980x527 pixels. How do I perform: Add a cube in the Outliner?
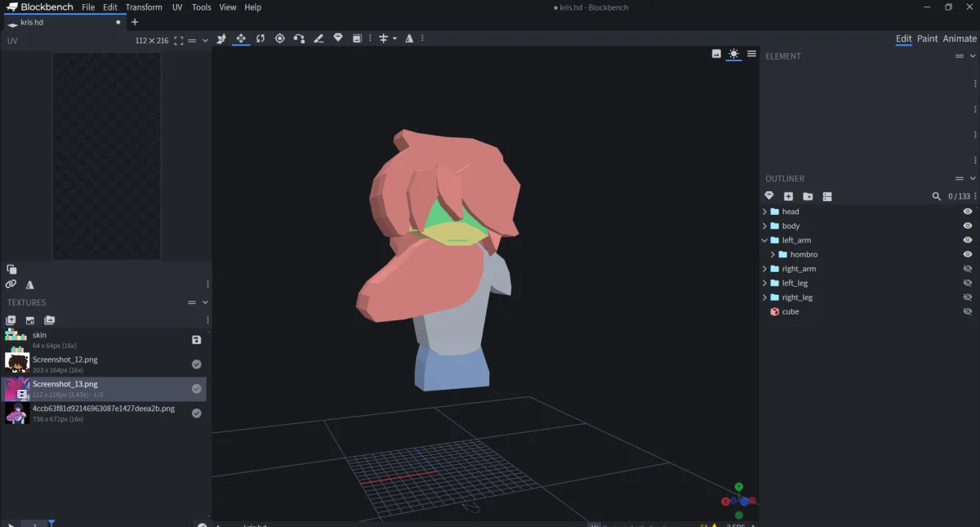pyautogui.click(x=788, y=196)
